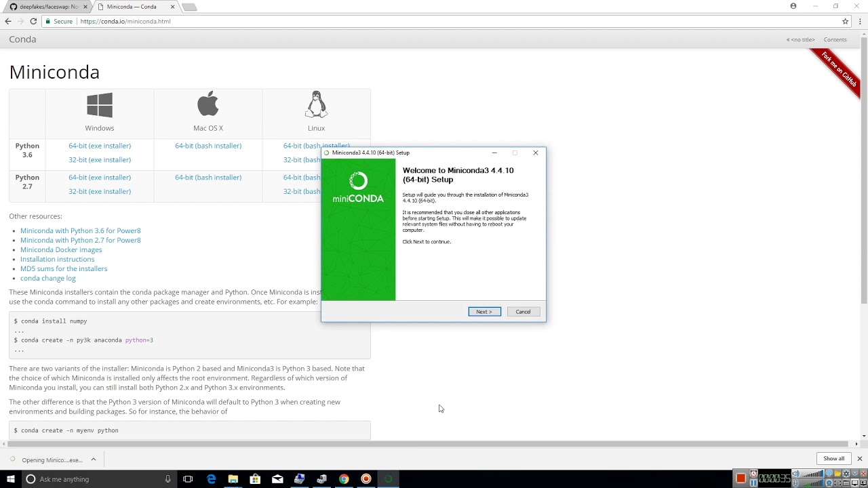Download Python 2.7 Mac 64-bit bash installer

[208, 178]
